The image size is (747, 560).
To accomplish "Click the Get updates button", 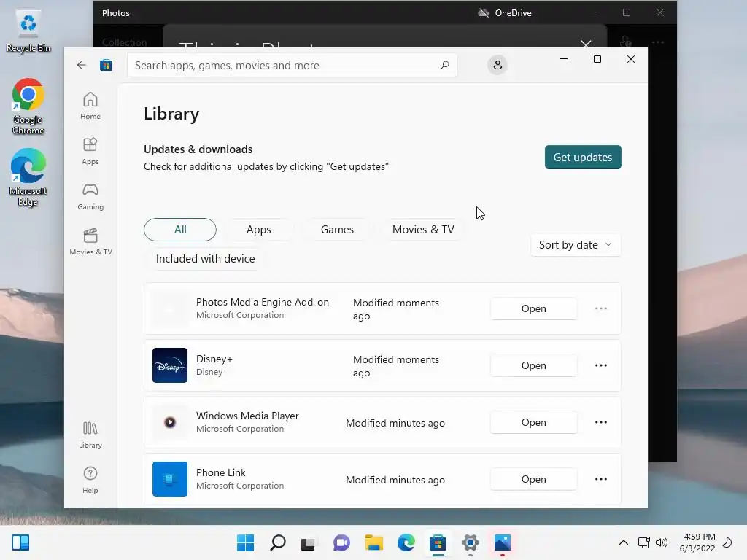I will [x=583, y=157].
